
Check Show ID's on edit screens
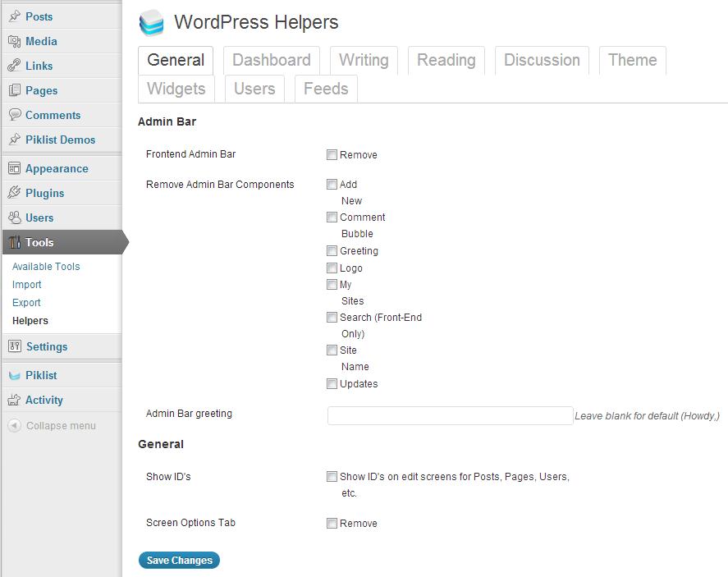pyautogui.click(x=332, y=476)
